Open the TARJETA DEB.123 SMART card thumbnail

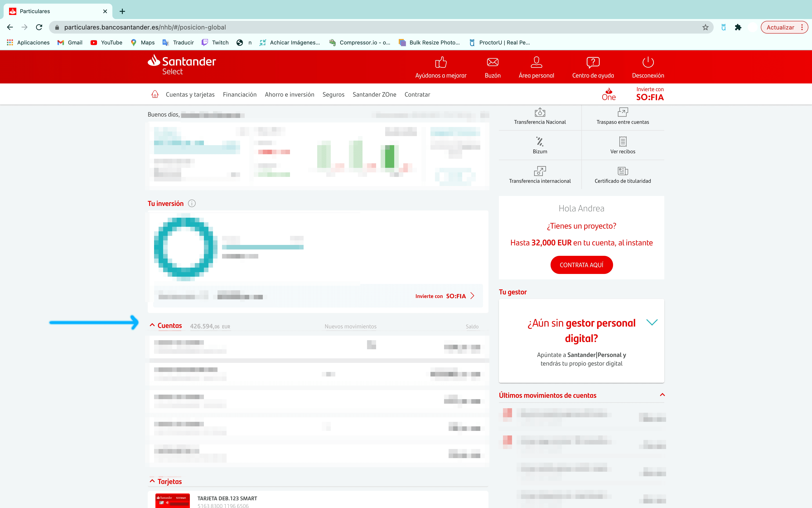click(x=172, y=501)
